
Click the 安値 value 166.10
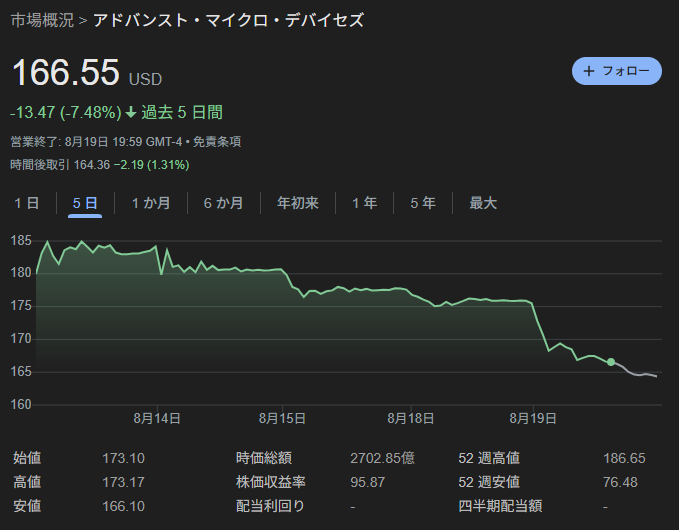coord(123,506)
